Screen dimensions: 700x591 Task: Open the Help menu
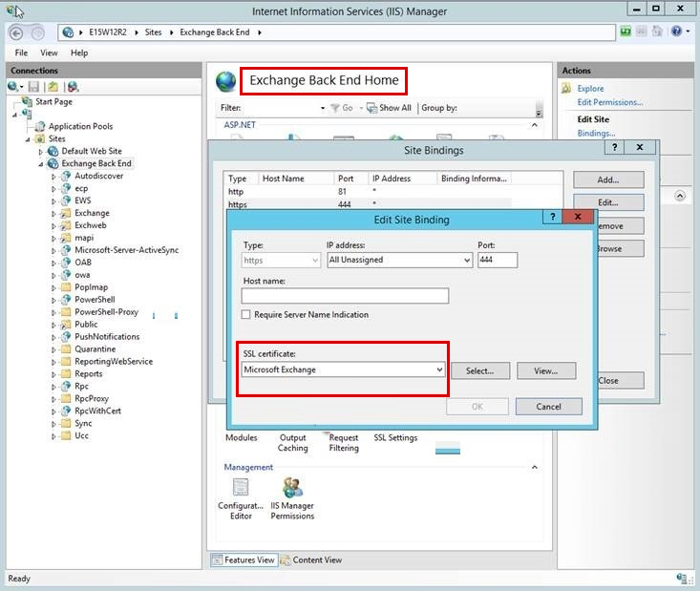point(79,53)
